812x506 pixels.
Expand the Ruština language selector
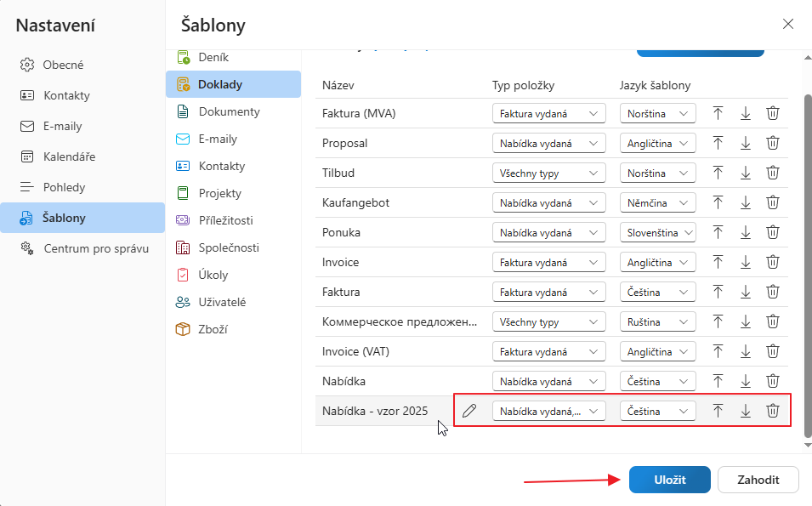pyautogui.click(x=658, y=321)
